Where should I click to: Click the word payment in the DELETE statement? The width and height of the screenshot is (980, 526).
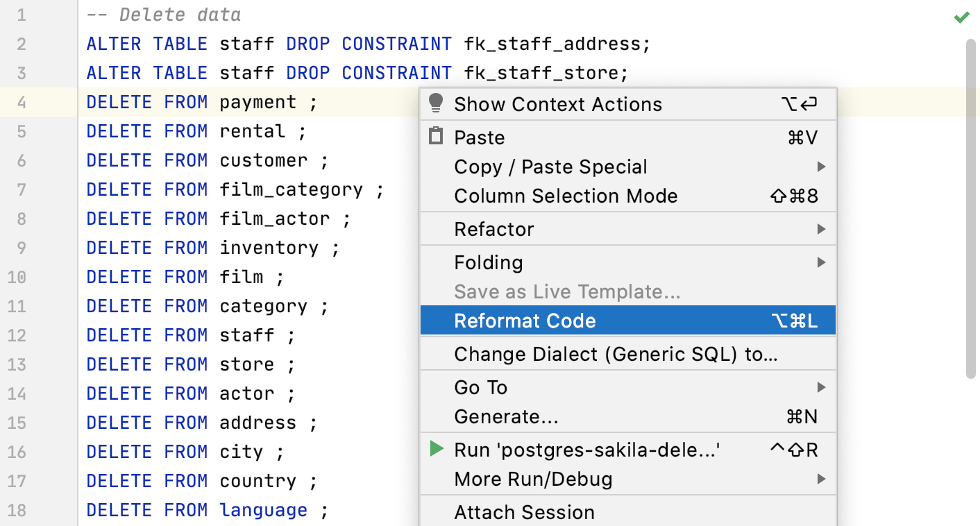point(257,101)
